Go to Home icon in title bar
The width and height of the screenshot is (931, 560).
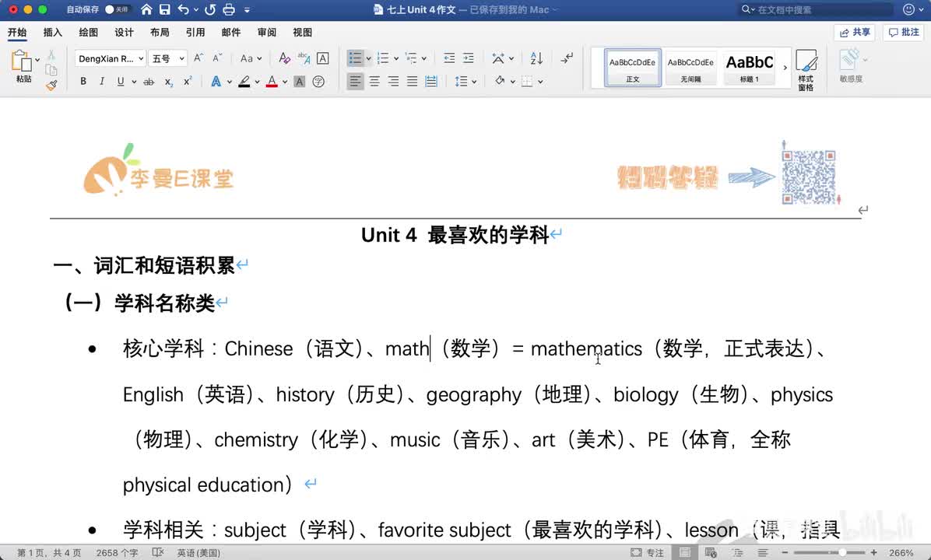[x=146, y=9]
